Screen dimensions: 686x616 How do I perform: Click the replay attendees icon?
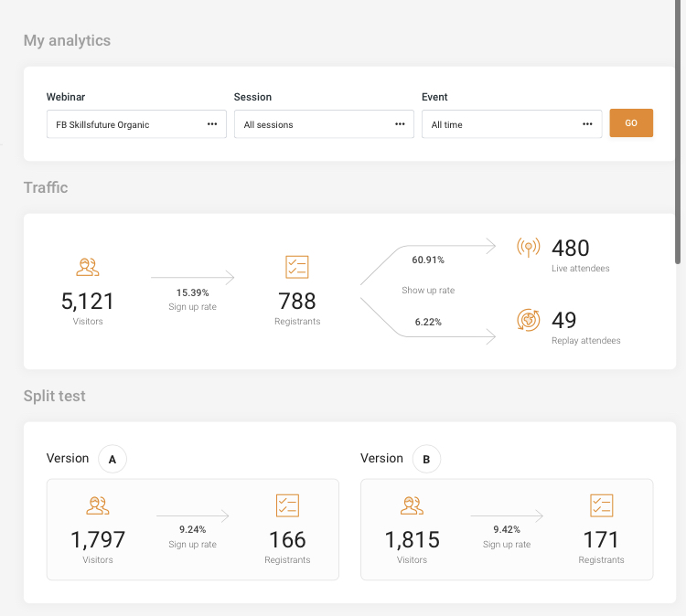(x=528, y=320)
